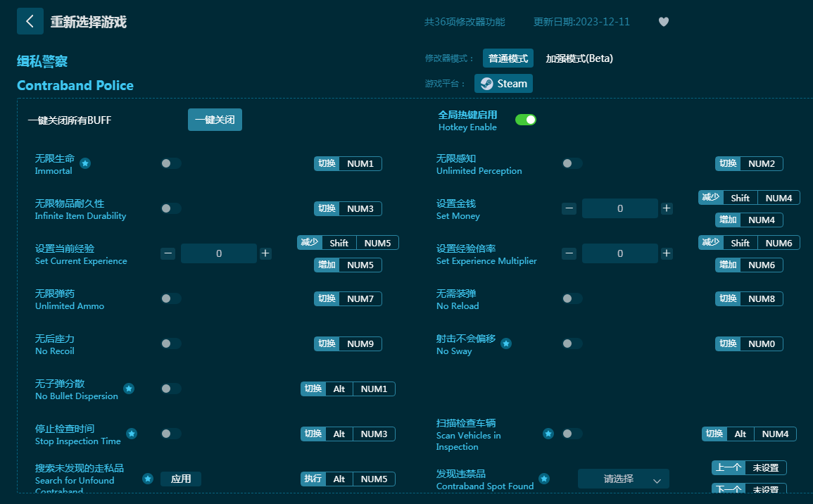Click NUM6 increase hotkey for experience multiplier

coord(749,265)
